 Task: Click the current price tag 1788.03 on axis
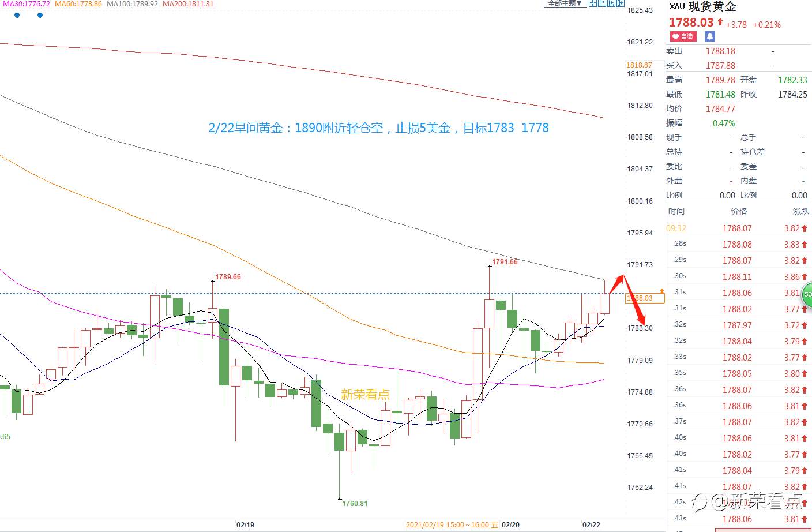point(645,298)
